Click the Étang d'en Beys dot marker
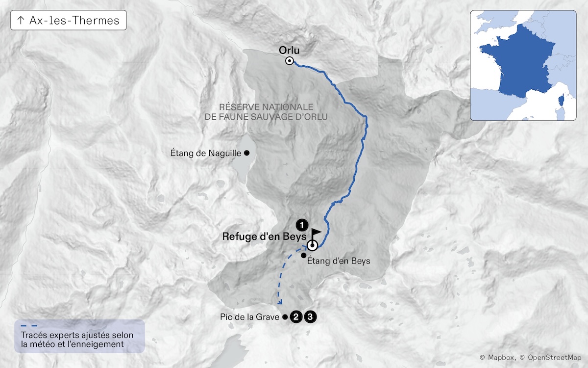This screenshot has height=368, width=588. coord(304,256)
